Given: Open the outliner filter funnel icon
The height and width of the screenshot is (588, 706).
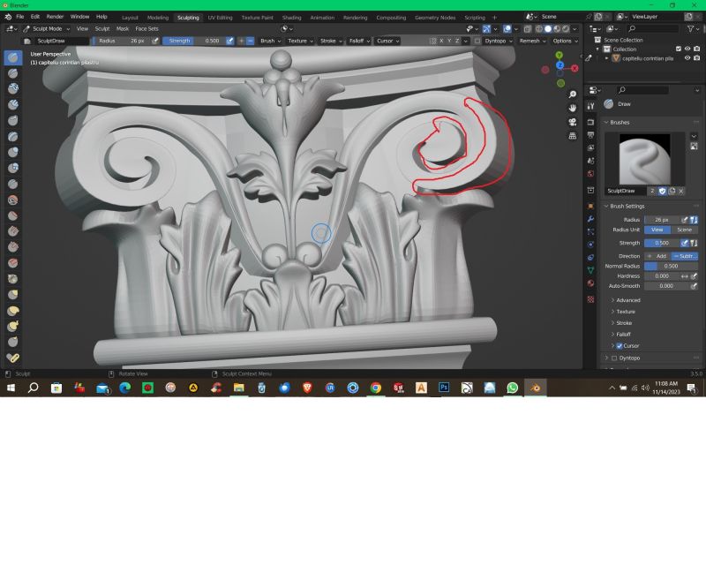Looking at the screenshot, I should 690,28.
